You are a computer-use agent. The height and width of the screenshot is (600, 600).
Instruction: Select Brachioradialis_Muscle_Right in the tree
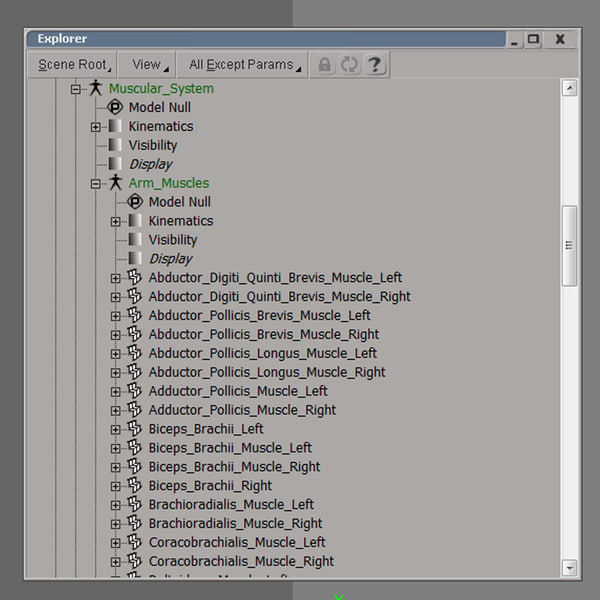click(x=235, y=524)
